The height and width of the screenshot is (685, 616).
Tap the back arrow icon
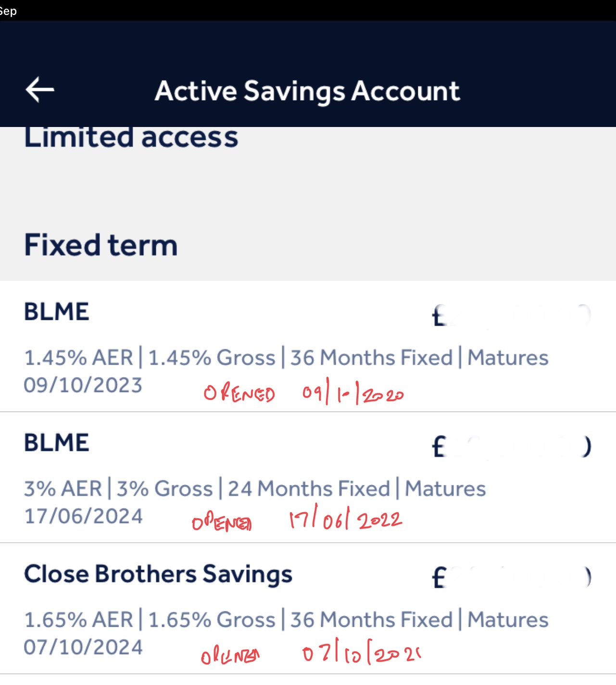coord(40,90)
